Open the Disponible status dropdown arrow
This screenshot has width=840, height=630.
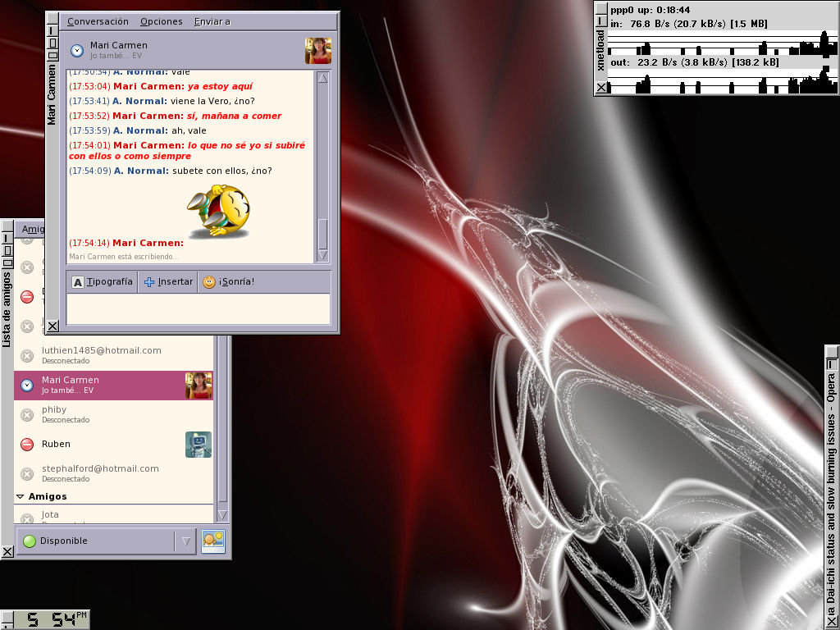click(x=186, y=541)
